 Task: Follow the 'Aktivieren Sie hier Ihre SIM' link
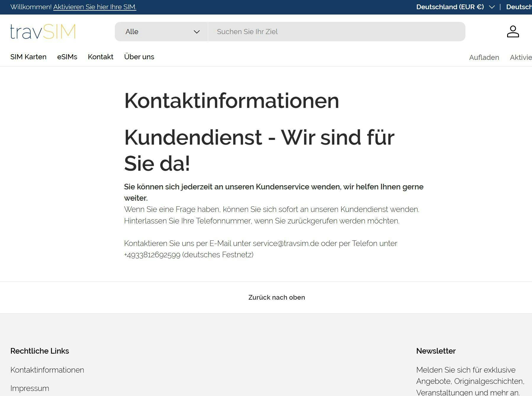95,7
